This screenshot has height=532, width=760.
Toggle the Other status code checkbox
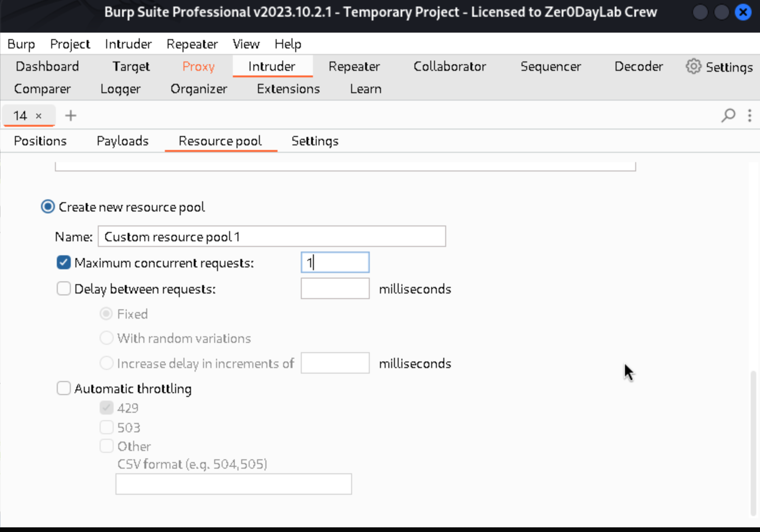pos(107,446)
